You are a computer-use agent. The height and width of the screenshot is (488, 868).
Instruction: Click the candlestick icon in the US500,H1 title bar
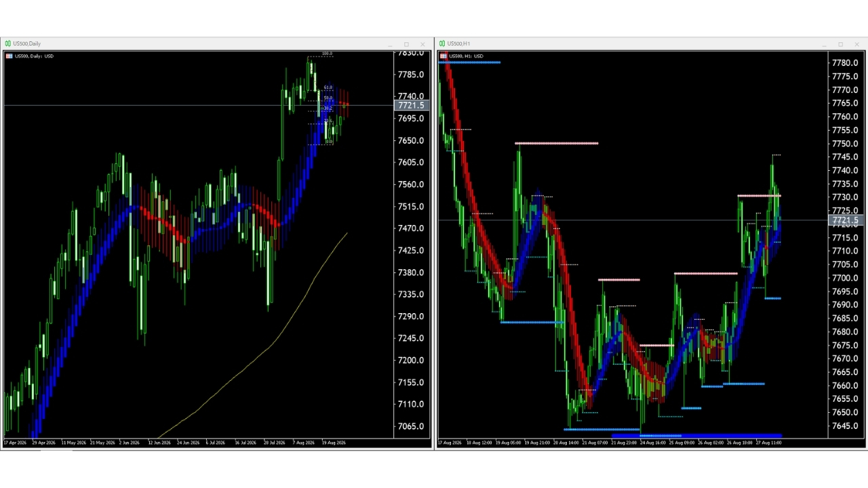(442, 44)
